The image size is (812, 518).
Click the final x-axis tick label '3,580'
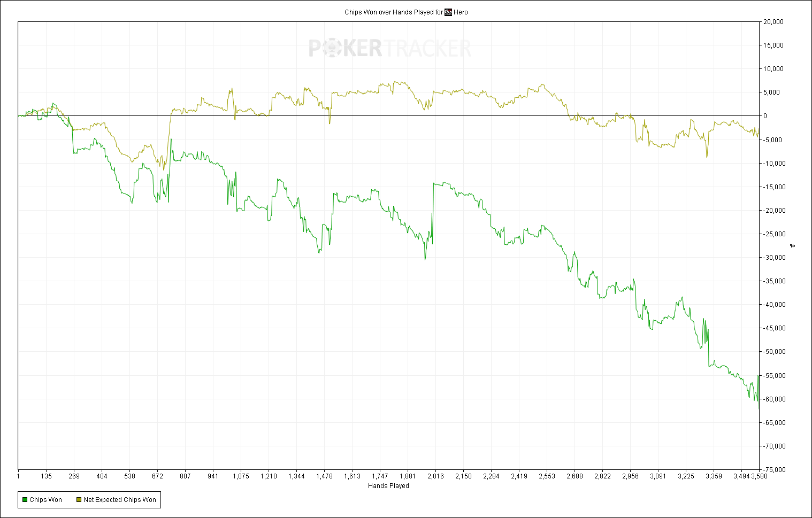click(x=759, y=476)
